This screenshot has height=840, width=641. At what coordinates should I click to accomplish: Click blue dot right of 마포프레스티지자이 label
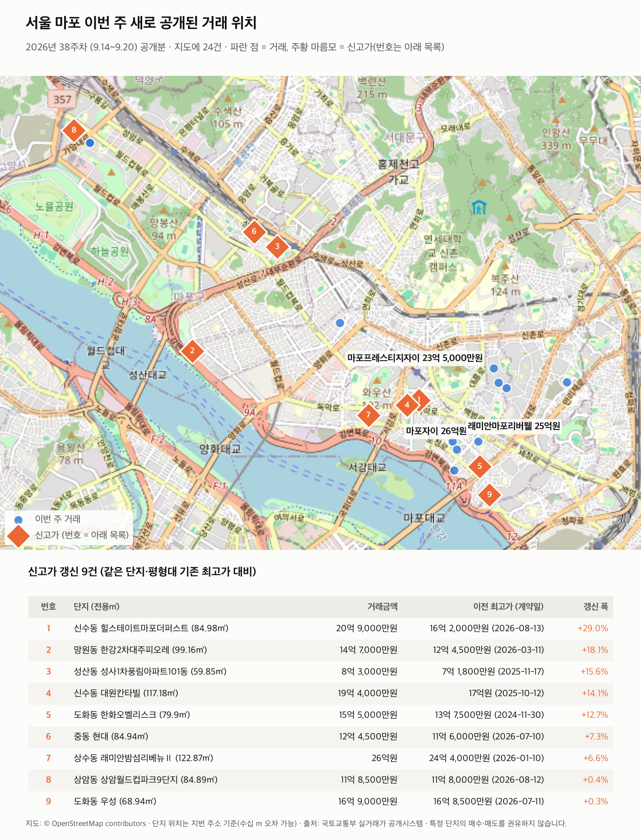coord(494,368)
